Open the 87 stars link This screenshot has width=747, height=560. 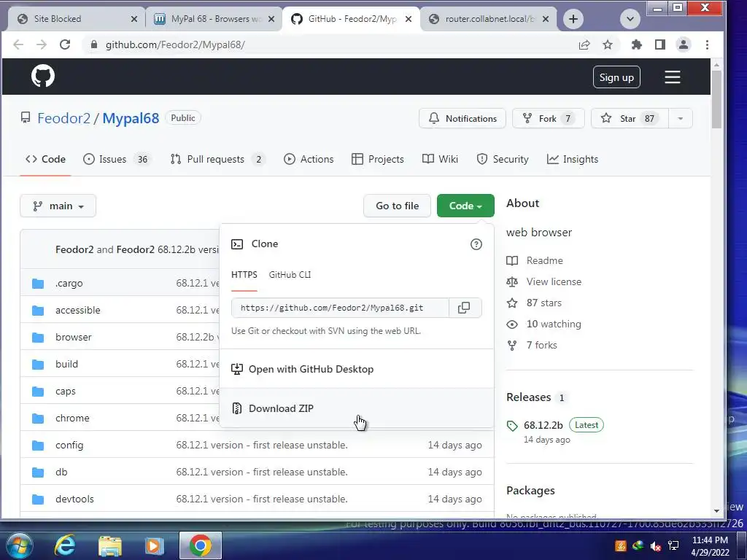534,303
